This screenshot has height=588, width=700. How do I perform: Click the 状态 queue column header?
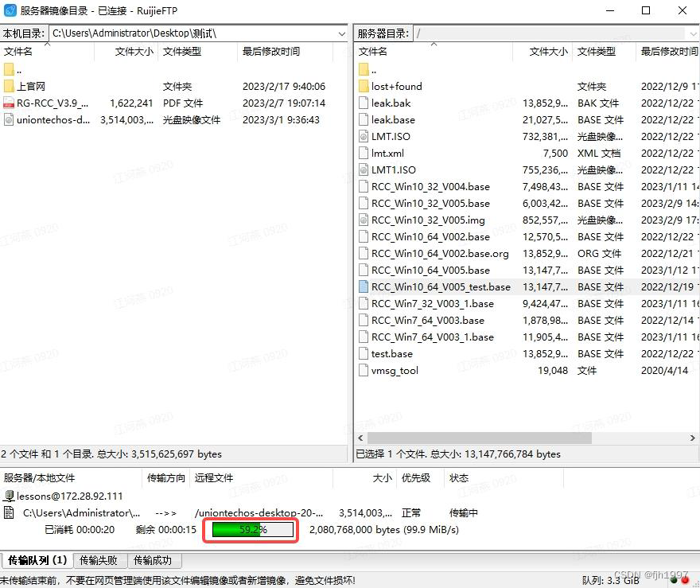504,477
